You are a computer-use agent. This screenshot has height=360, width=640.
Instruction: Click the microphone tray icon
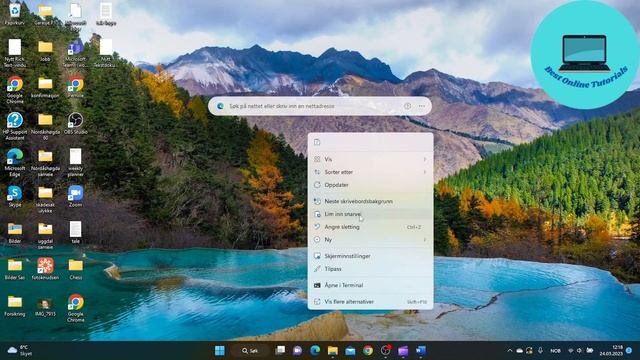(540, 351)
